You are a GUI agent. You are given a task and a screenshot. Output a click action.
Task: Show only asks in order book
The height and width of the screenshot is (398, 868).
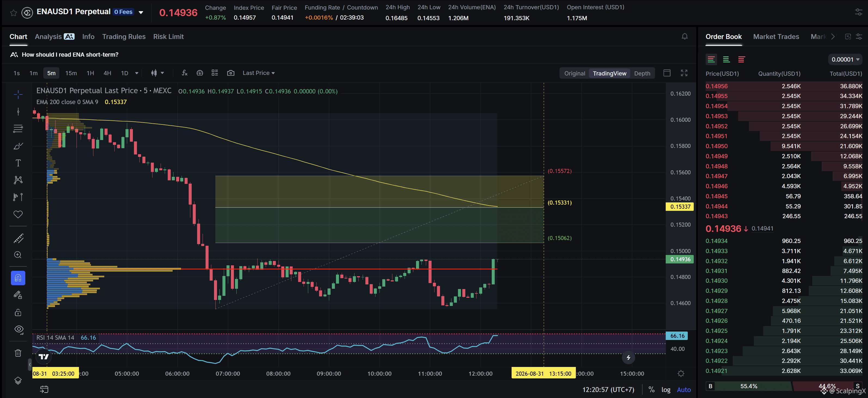(x=741, y=60)
